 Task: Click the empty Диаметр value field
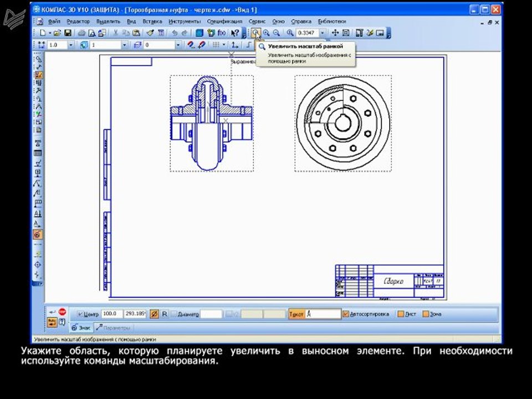(211, 314)
